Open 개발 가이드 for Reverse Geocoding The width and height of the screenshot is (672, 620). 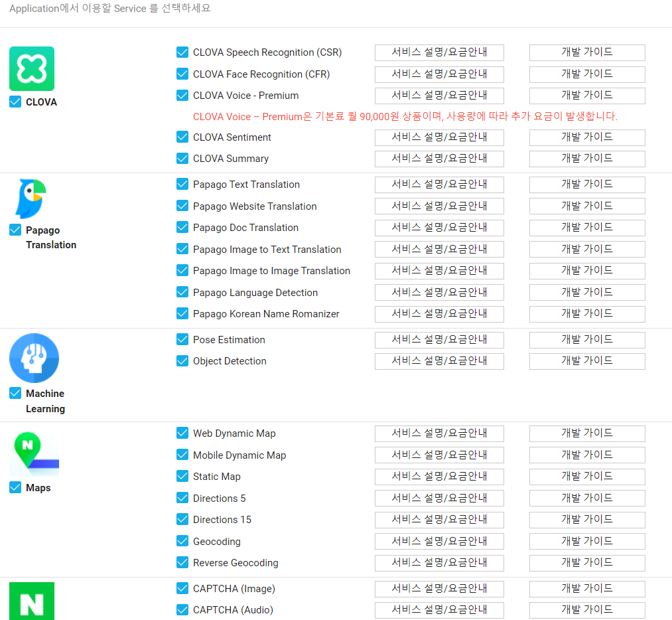[x=587, y=562]
